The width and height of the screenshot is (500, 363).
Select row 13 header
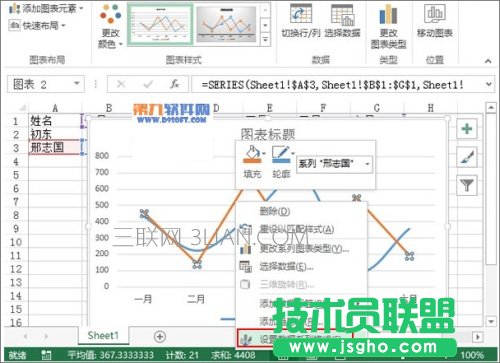point(16,282)
